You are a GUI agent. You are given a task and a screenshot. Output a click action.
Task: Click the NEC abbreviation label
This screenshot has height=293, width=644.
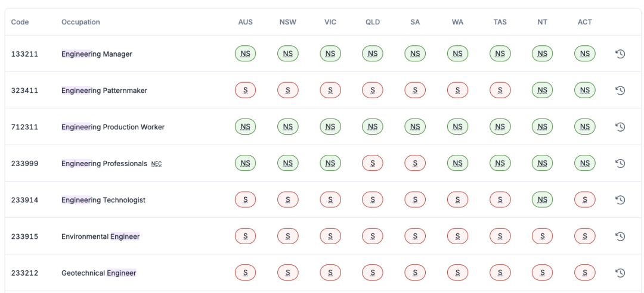click(x=156, y=164)
